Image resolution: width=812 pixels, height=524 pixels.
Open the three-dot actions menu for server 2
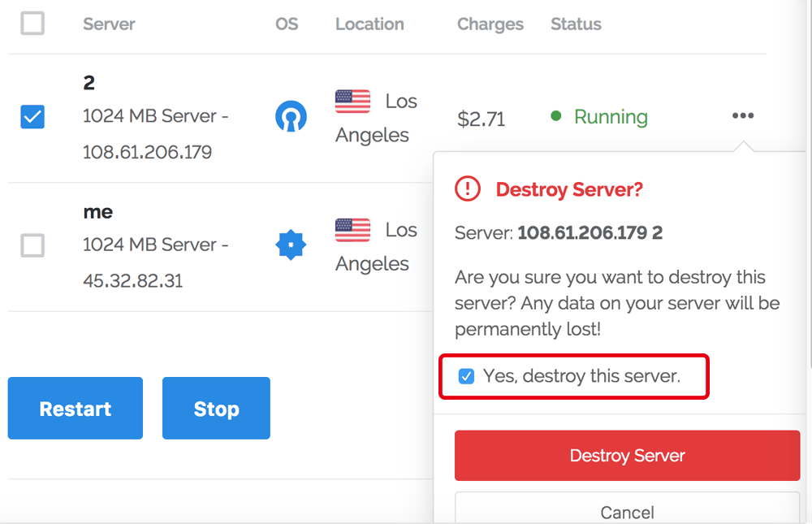tap(742, 116)
